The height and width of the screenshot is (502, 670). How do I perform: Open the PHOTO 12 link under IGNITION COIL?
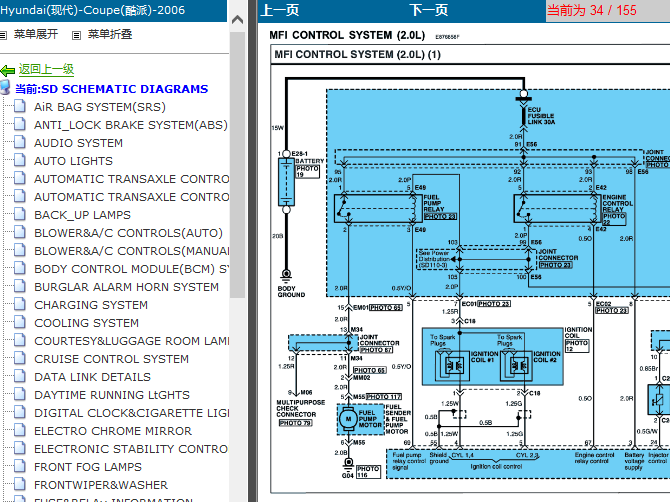(x=577, y=346)
